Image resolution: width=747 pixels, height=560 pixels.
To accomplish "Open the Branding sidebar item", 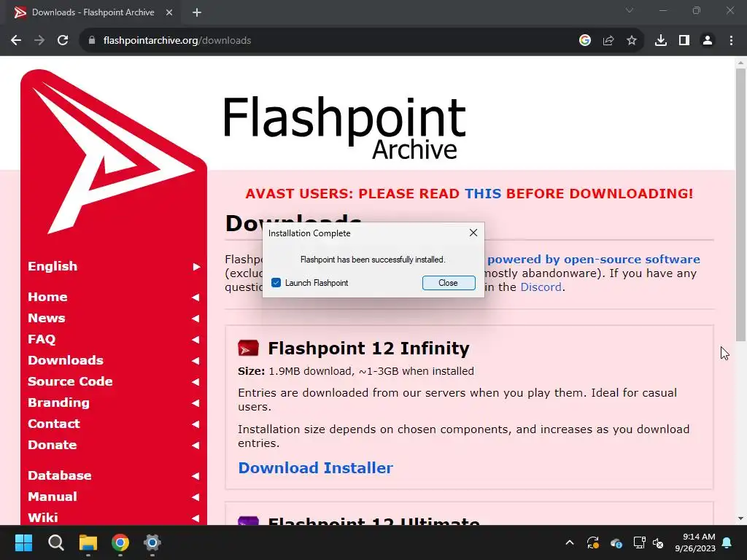I will point(58,402).
